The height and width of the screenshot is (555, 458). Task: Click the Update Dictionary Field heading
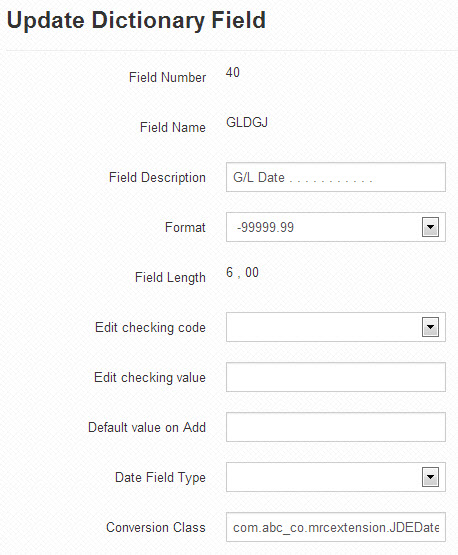pyautogui.click(x=136, y=20)
